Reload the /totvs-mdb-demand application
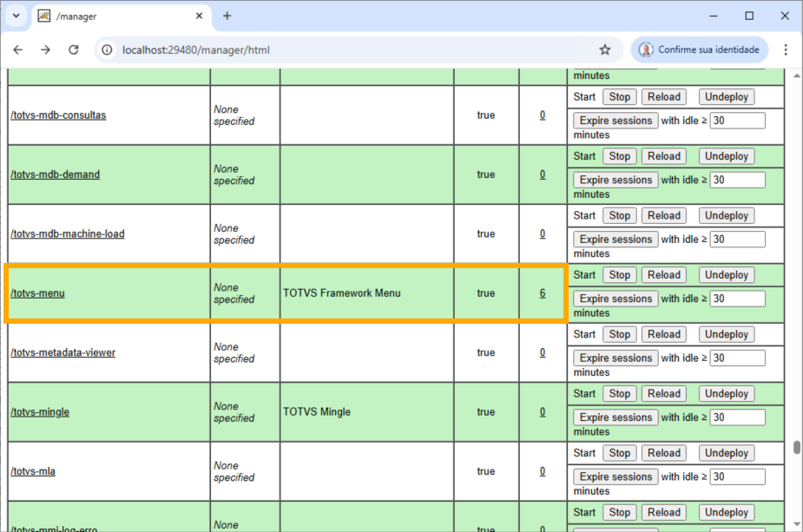Image resolution: width=803 pixels, height=532 pixels. point(664,156)
